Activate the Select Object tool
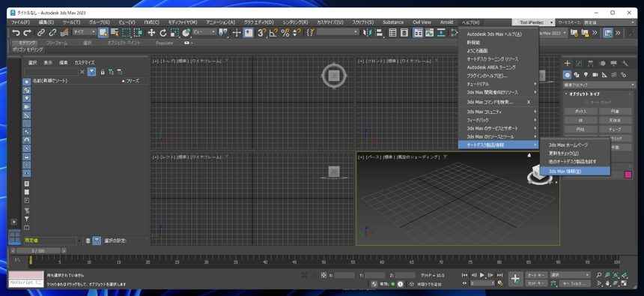 (103, 33)
